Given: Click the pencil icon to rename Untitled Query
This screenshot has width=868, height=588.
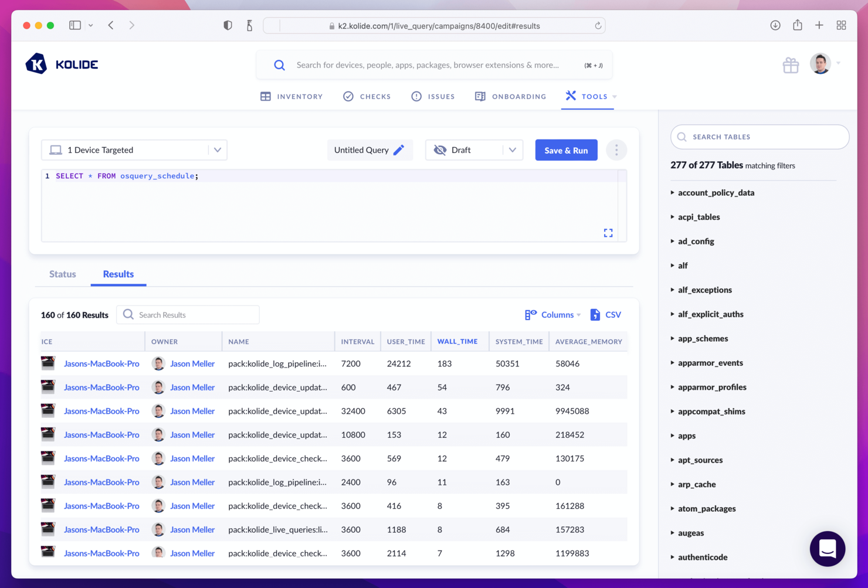Looking at the screenshot, I should [x=399, y=150].
